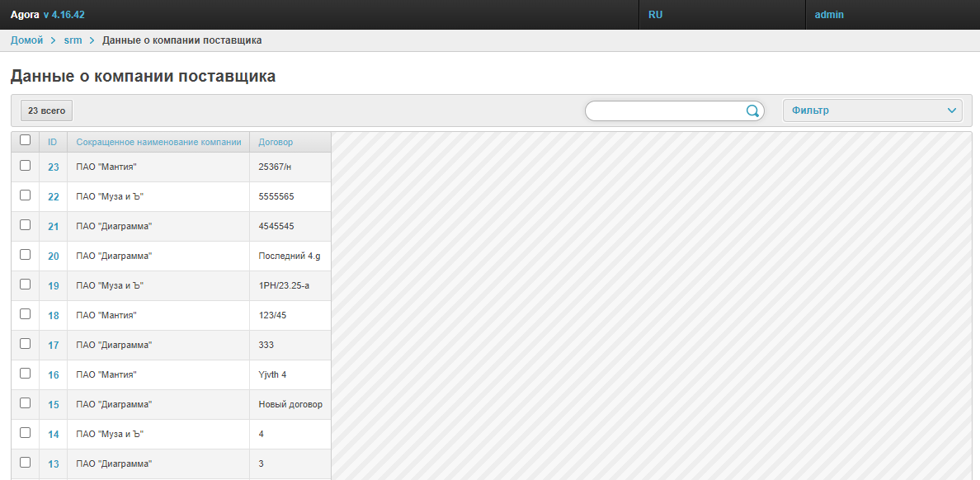Image resolution: width=980 pixels, height=480 pixels.
Task: Sort by Сокращенное наименование компании column
Action: (158, 142)
